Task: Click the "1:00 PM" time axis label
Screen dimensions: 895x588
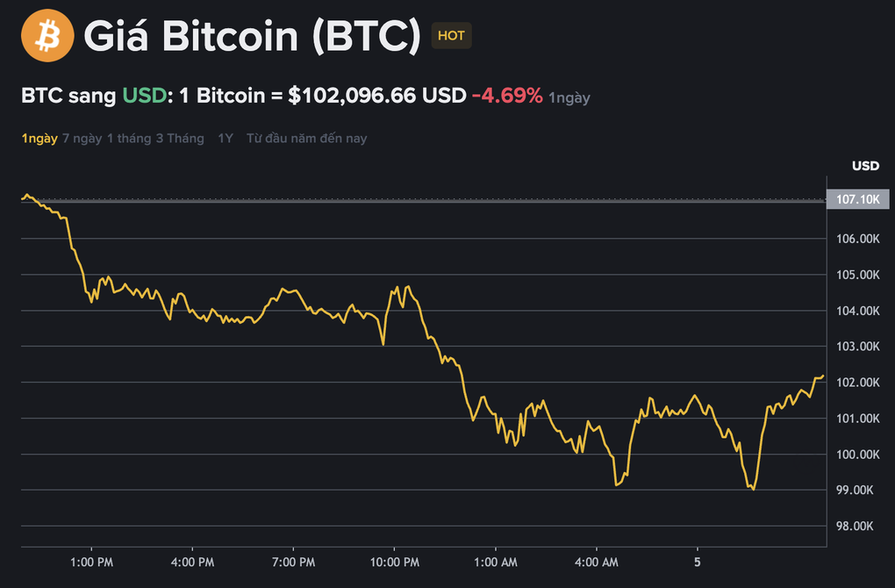Action: (91, 563)
